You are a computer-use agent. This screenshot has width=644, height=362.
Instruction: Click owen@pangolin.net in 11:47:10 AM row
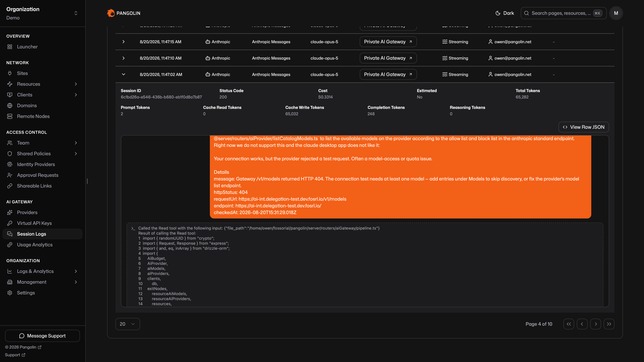(513, 58)
